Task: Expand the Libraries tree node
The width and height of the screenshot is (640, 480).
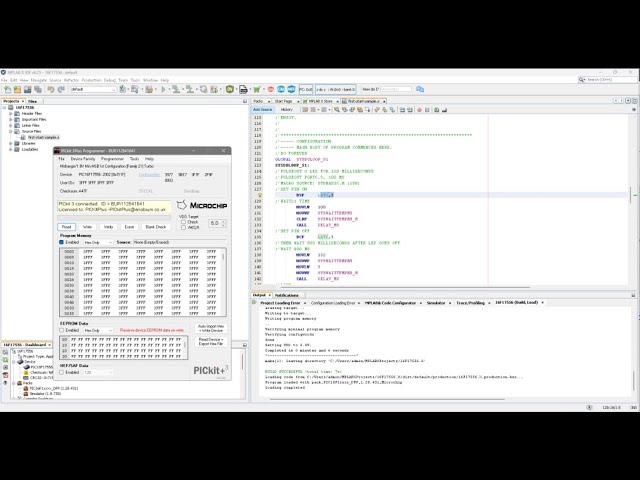Action: (x=11, y=144)
